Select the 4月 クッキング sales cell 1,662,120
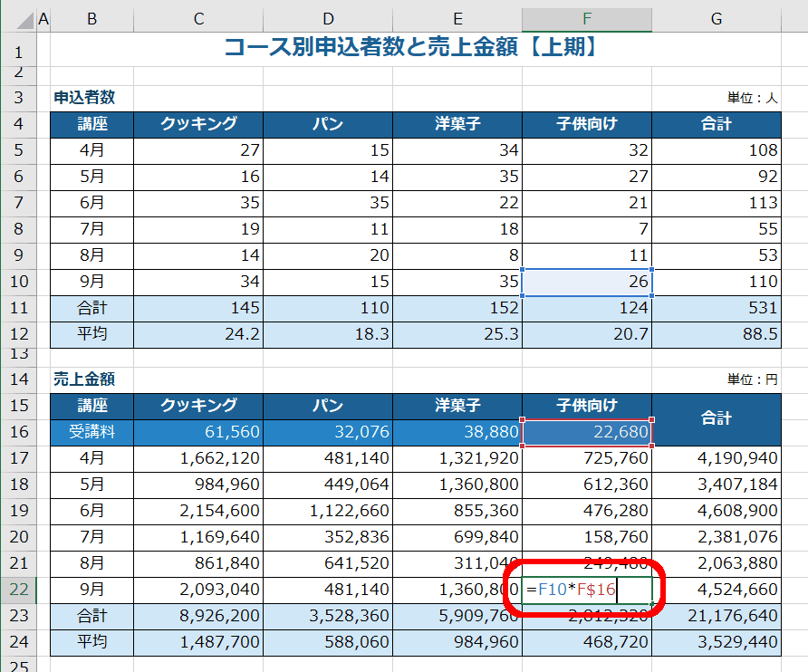 pyautogui.click(x=198, y=459)
